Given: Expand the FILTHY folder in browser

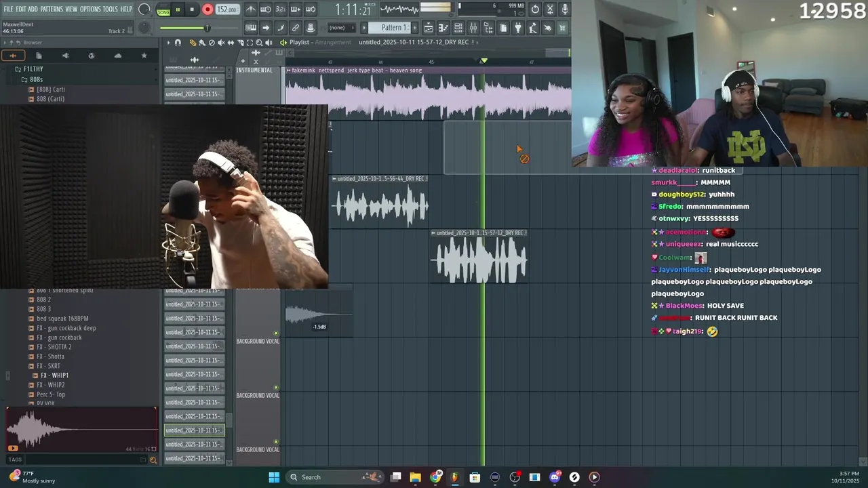Looking at the screenshot, I should point(33,69).
